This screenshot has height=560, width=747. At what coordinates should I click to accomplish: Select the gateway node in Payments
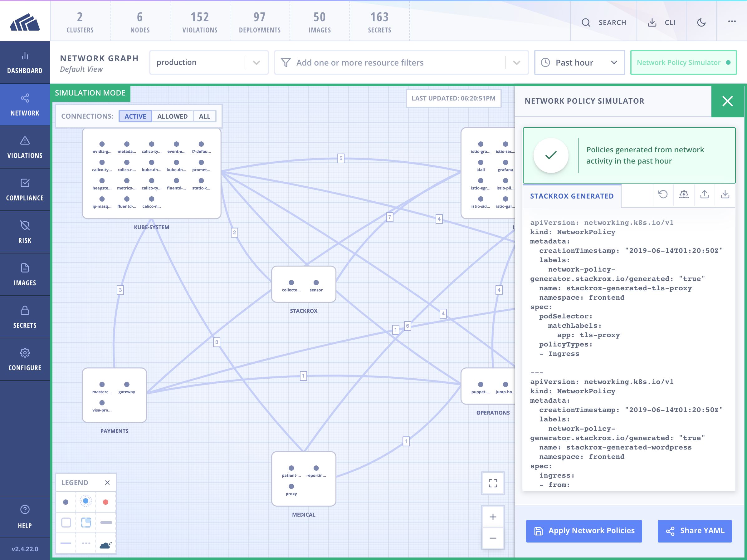[127, 384]
